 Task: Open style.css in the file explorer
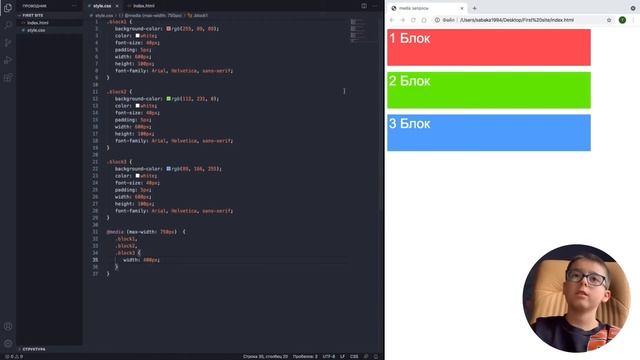[49, 30]
